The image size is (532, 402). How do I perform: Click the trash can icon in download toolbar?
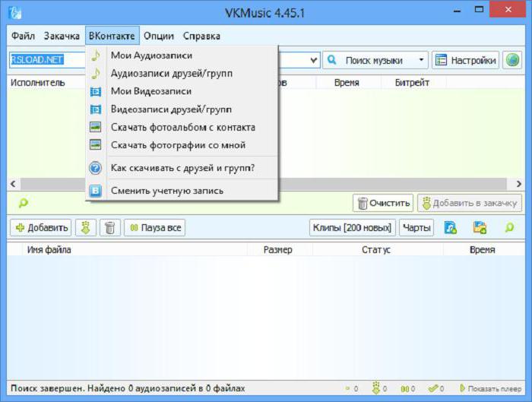(x=110, y=228)
